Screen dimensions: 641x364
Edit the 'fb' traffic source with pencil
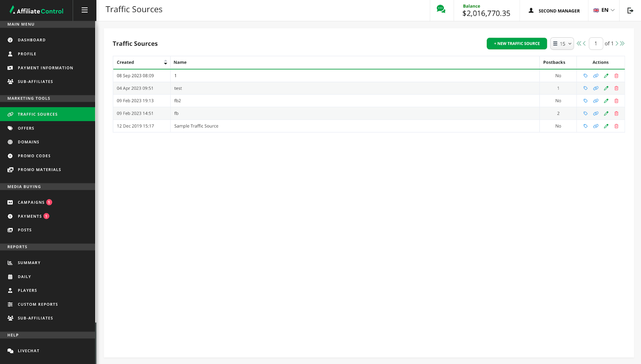(x=606, y=114)
